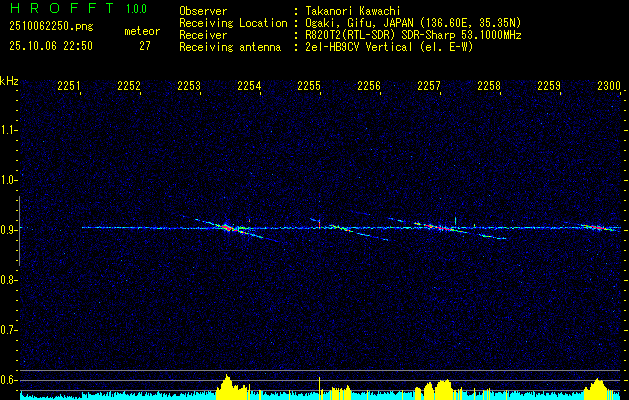This screenshot has width=629, height=400.
Task: Click the 2253 time marker
Action: (189, 86)
